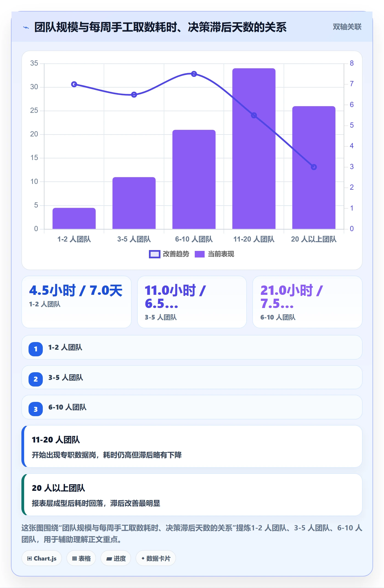Image resolution: width=384 pixels, height=588 pixels.
Task: Click the 20 人以上团队 bar in the chart
Action: coord(314,167)
